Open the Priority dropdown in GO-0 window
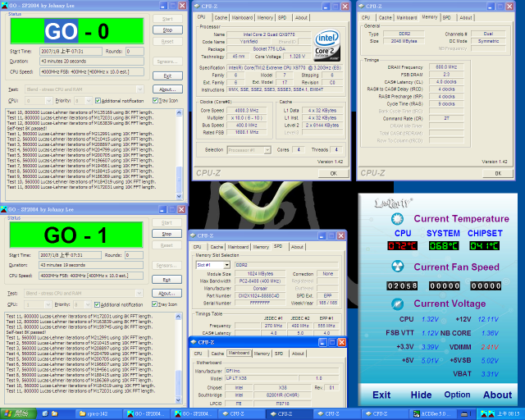This screenshot has width=525, height=420. (89, 100)
